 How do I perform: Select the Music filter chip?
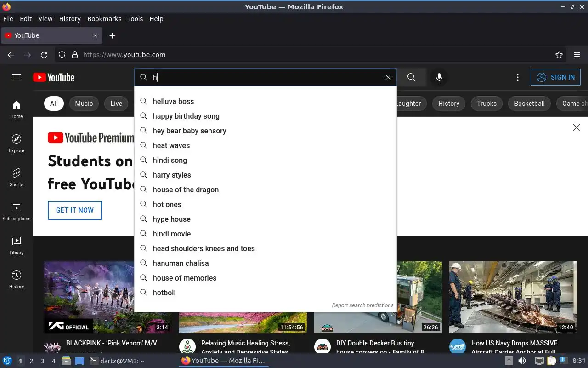(x=84, y=103)
